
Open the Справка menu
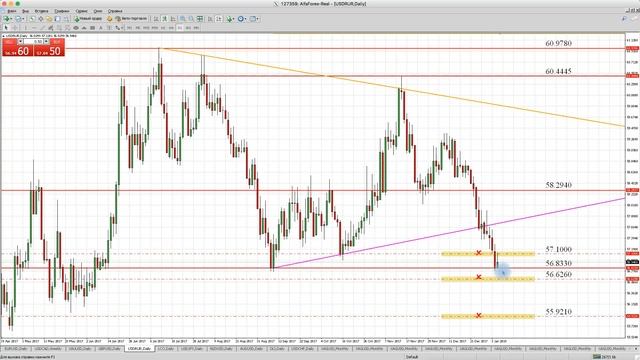point(115,11)
